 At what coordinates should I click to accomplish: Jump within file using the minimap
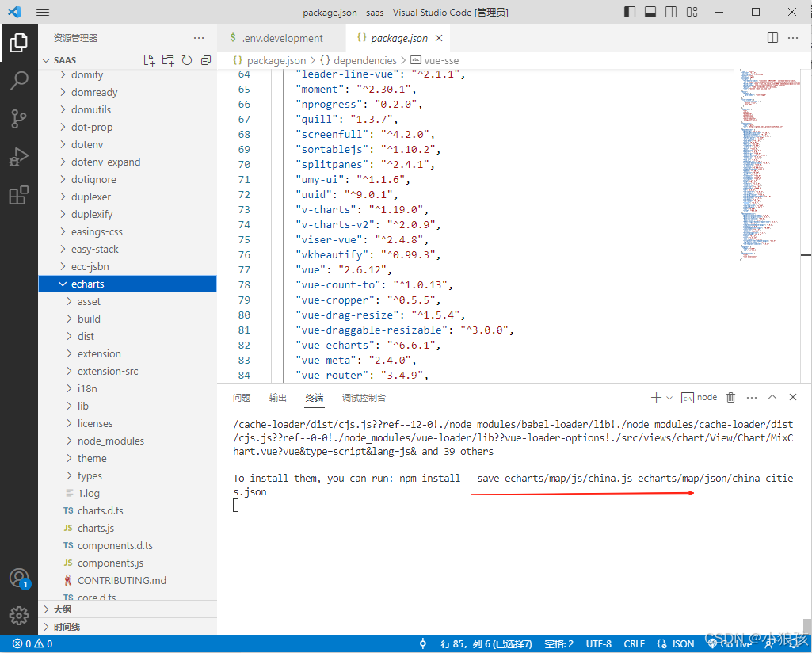[x=770, y=165]
